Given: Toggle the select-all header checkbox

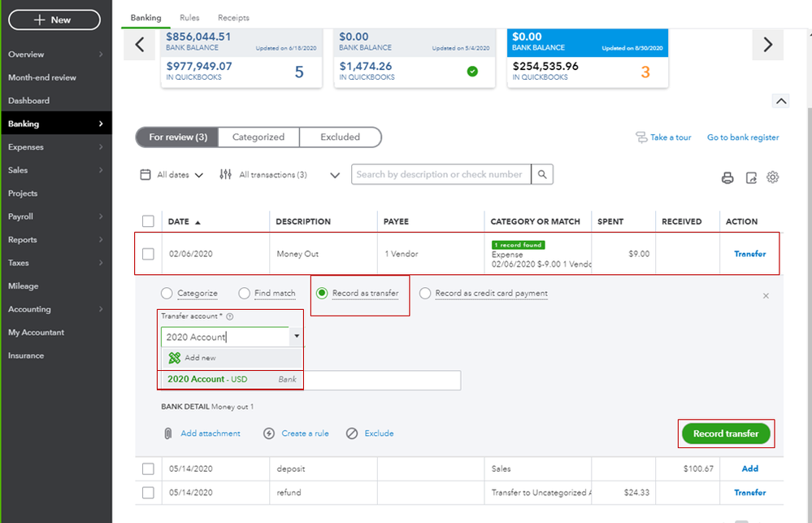Looking at the screenshot, I should [x=148, y=221].
